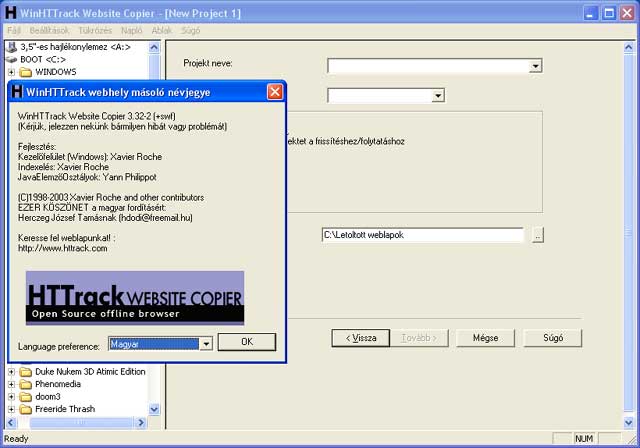The image size is (640, 448).
Task: Click the BOOT C: drive icon
Action: pyautogui.click(x=12, y=60)
